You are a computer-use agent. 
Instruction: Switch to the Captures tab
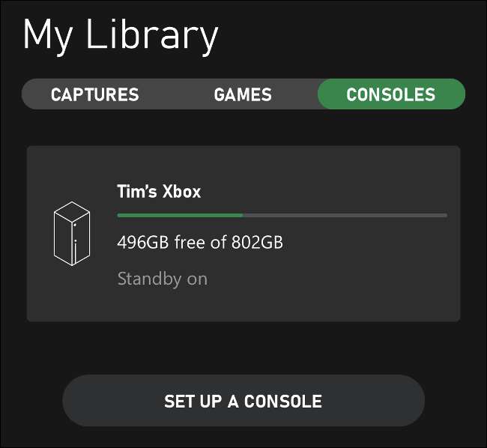pyautogui.click(x=94, y=94)
